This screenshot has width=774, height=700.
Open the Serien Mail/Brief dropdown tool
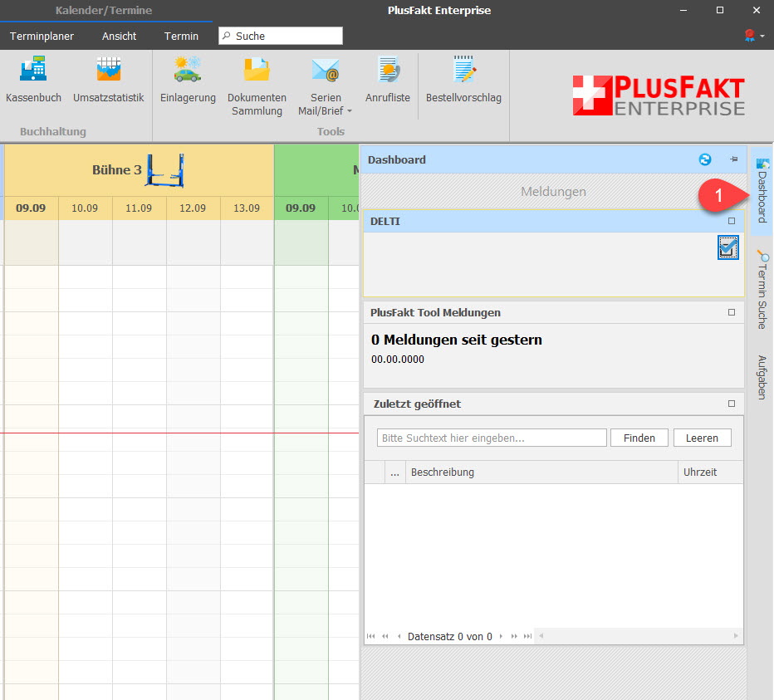pos(326,86)
